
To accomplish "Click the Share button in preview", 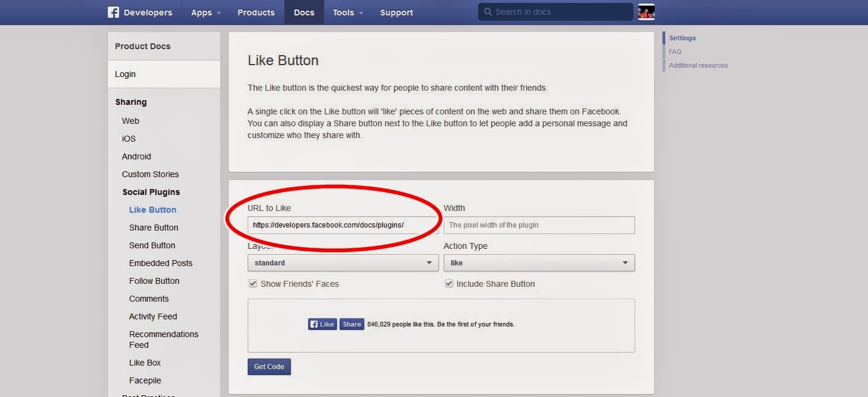I will tap(351, 324).
